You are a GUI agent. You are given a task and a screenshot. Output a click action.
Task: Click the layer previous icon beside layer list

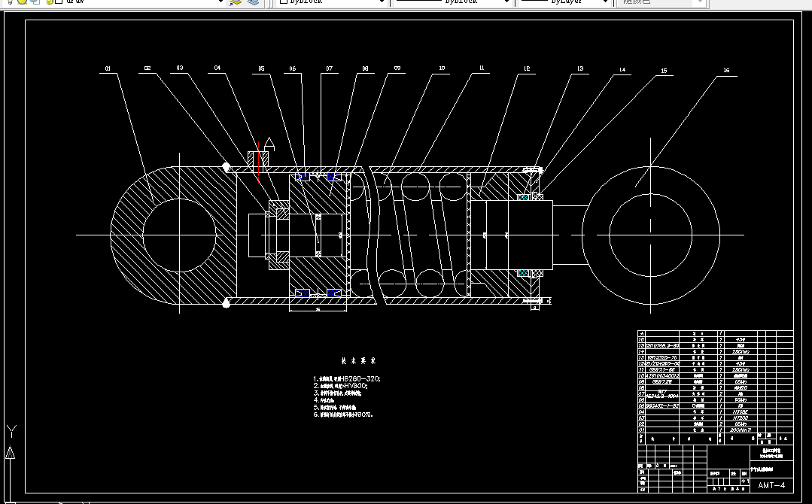pos(236,2)
